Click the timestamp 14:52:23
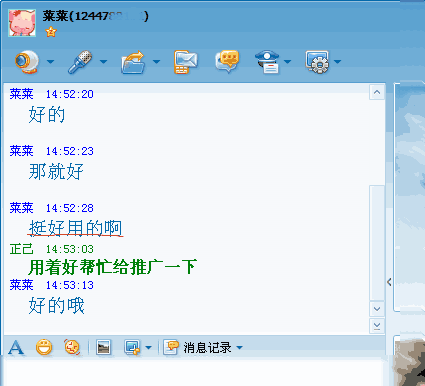The height and width of the screenshot is (386, 425). (70, 151)
